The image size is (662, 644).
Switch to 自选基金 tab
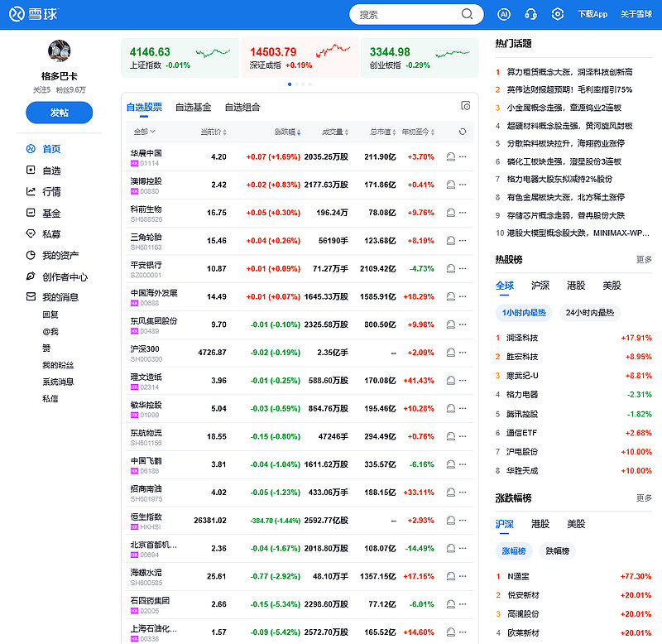(194, 108)
